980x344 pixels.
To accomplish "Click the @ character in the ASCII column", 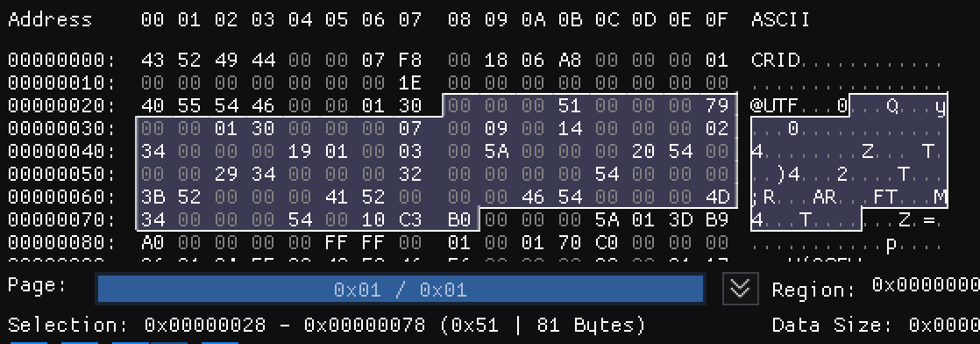I will point(756,105).
